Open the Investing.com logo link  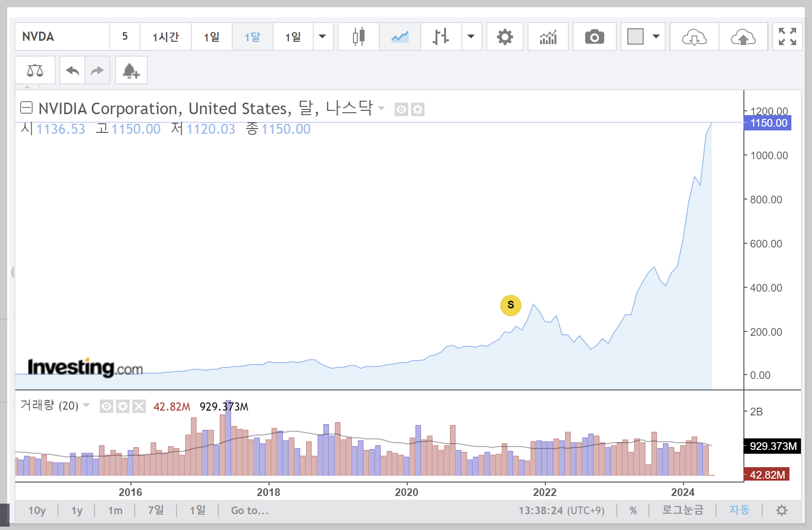tap(85, 368)
